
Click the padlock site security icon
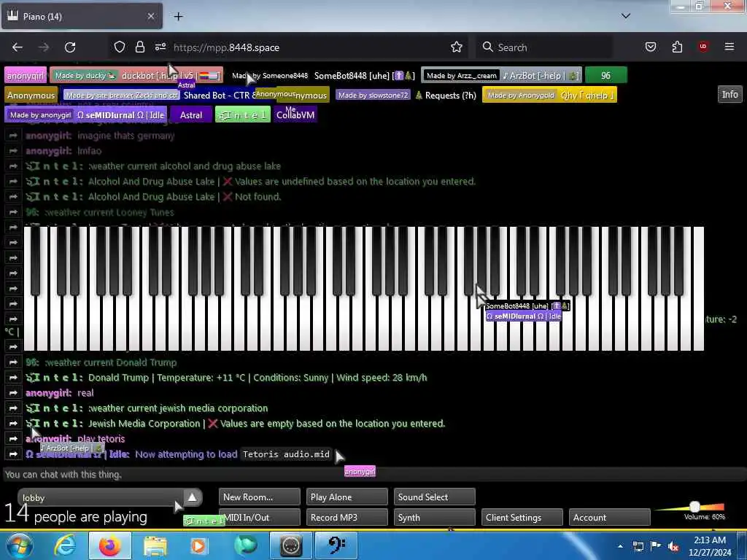coord(139,47)
